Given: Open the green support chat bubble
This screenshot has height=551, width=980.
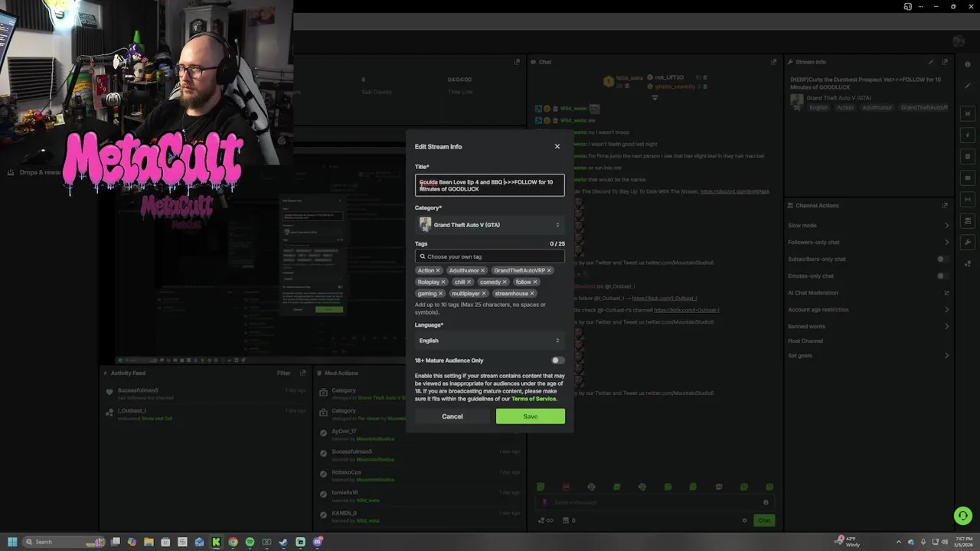Looking at the screenshot, I should click(x=962, y=516).
